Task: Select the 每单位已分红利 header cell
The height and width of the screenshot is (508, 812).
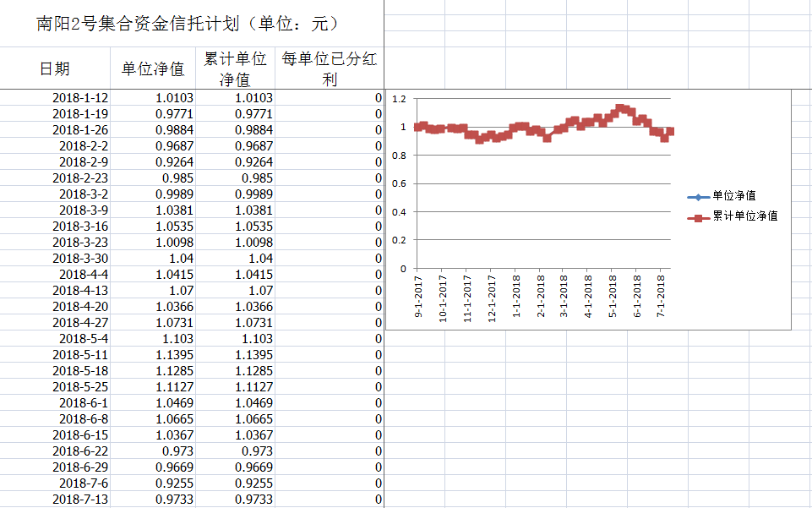Action: pyautogui.click(x=330, y=68)
